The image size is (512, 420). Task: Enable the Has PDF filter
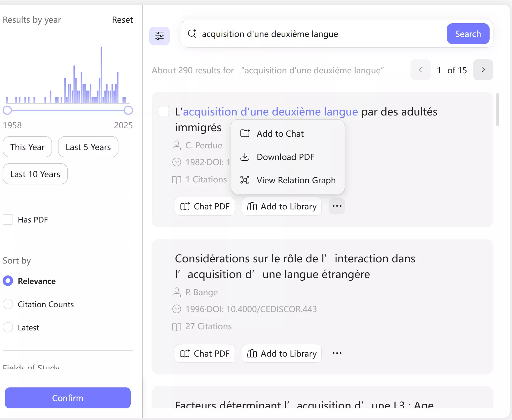point(8,220)
